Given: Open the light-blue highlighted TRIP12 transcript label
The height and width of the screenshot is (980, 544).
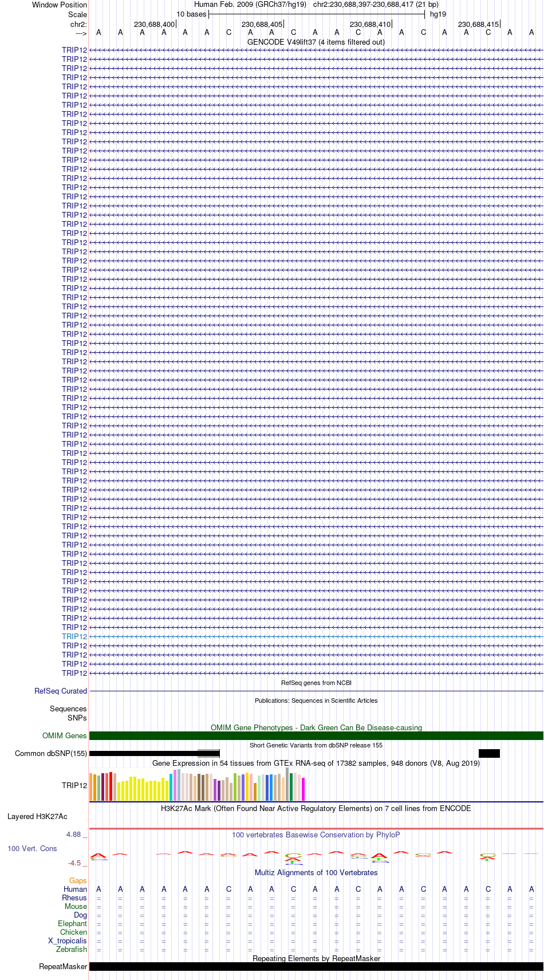Looking at the screenshot, I should [x=74, y=636].
